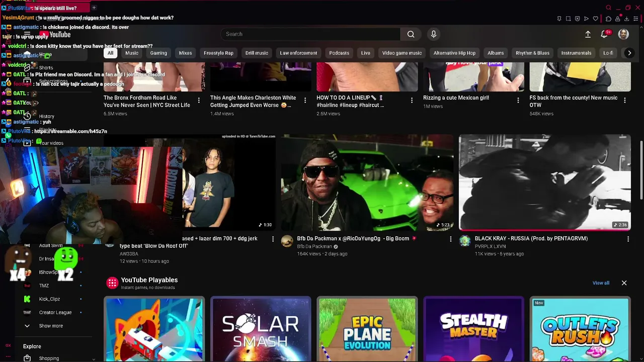Click View all for YouTube Playables
Viewport: 644px width, 362px height.
(601, 283)
